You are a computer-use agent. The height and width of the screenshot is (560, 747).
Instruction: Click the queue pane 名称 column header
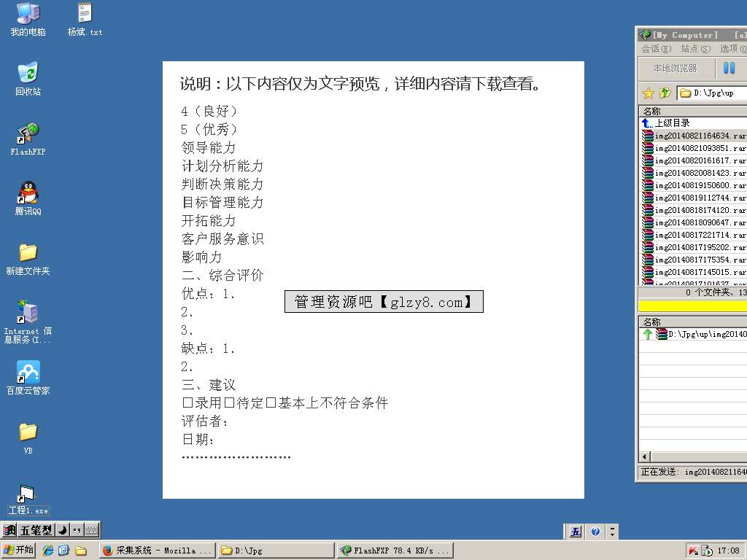click(693, 322)
